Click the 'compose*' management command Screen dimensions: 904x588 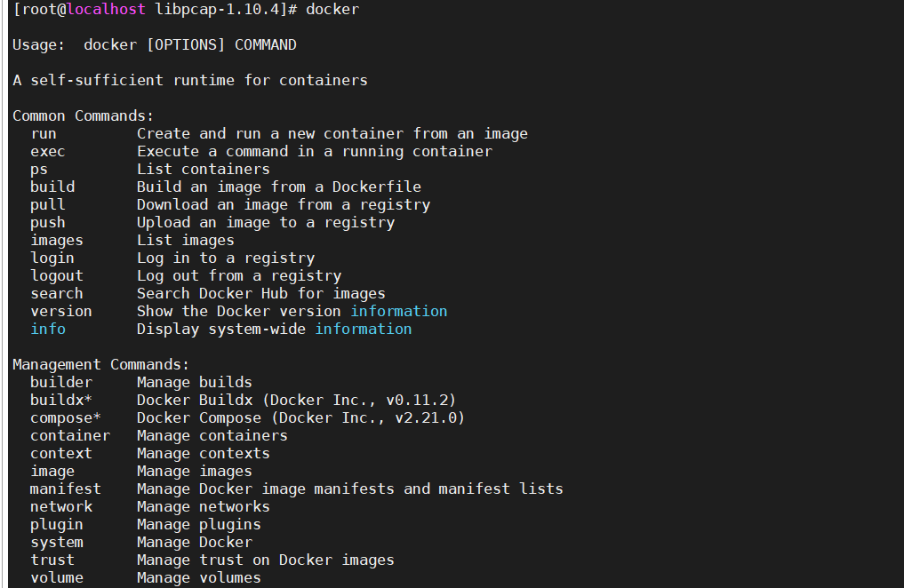pyautogui.click(x=66, y=417)
